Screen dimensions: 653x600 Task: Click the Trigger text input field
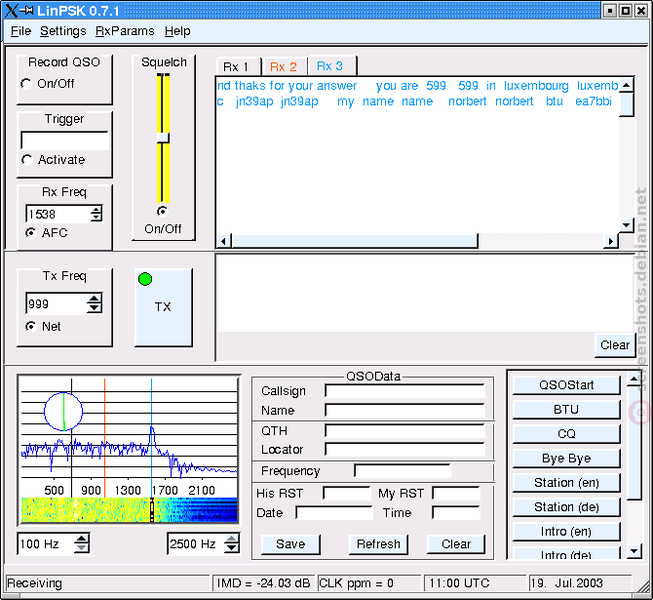click(x=65, y=141)
